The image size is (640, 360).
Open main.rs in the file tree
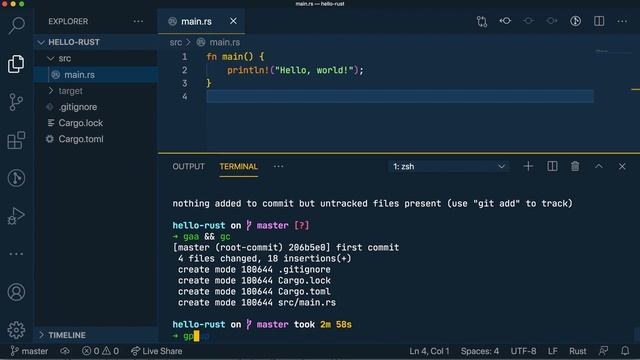click(96, 75)
